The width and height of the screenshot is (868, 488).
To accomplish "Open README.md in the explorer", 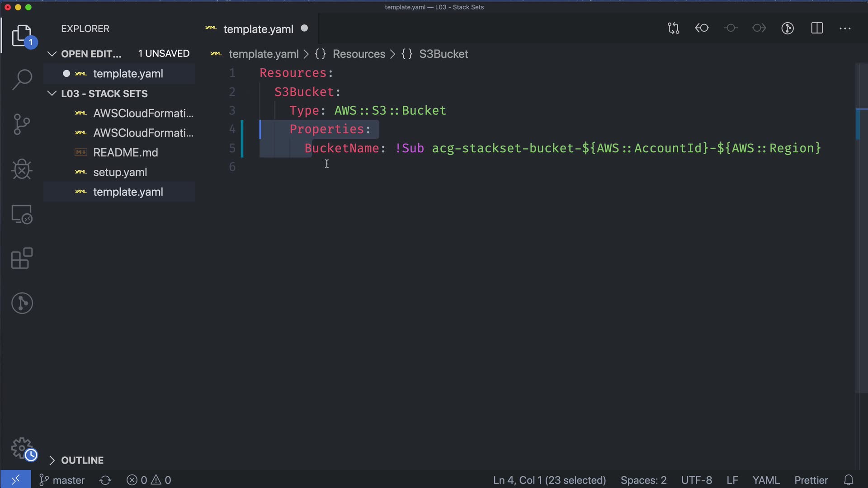I will 125,153.
